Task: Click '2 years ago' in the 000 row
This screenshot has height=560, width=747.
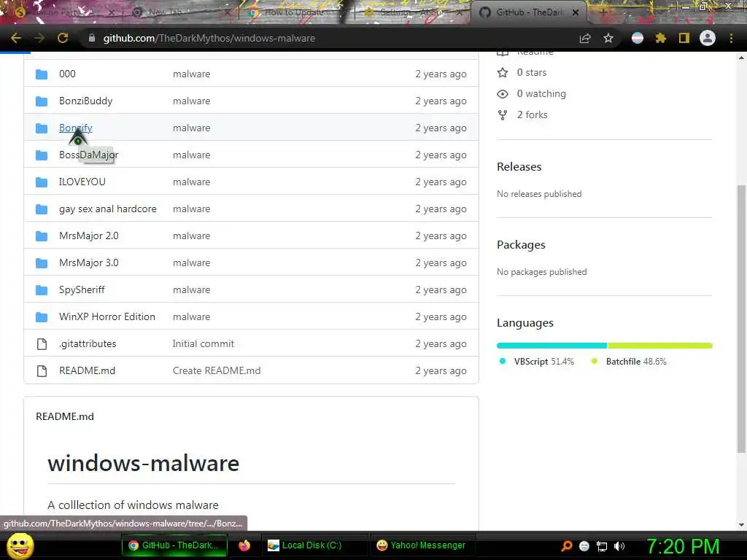Action: click(x=441, y=74)
